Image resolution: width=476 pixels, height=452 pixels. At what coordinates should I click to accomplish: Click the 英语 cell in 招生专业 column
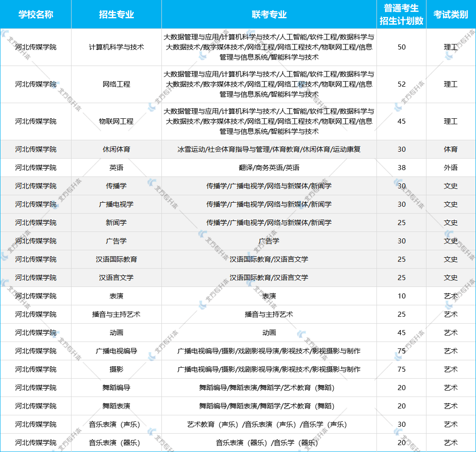pyautogui.click(x=116, y=168)
